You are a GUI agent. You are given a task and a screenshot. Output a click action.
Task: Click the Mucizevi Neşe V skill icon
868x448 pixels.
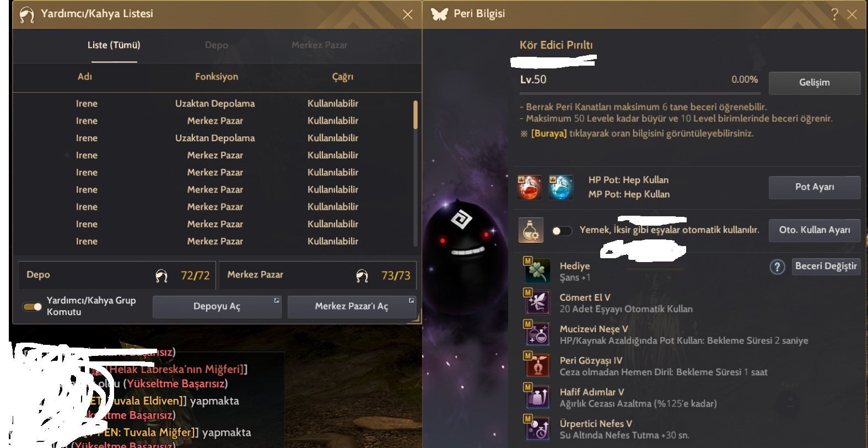pyautogui.click(x=537, y=334)
